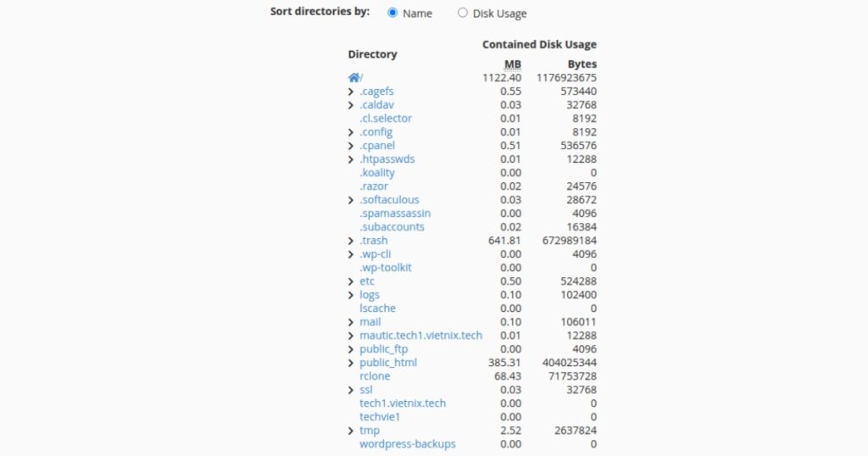Expand the .trash folder chevron
The height and width of the screenshot is (456, 868).
click(x=351, y=241)
